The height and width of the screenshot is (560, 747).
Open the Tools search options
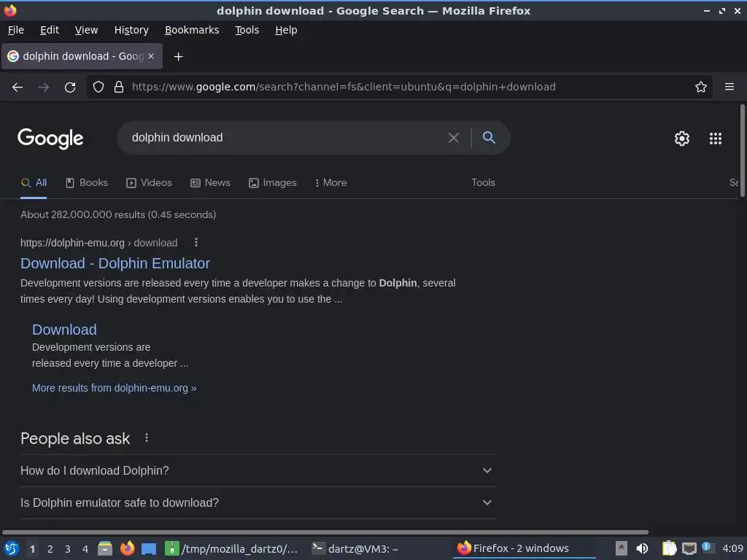pyautogui.click(x=483, y=182)
